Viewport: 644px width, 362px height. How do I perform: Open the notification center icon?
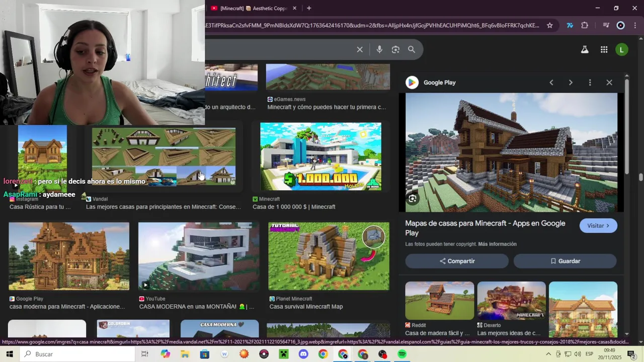point(631,354)
